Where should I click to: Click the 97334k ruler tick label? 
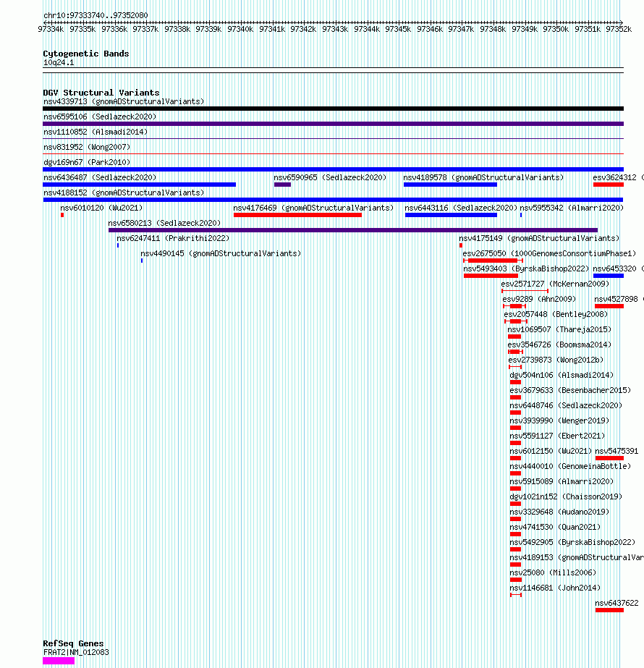[x=51, y=29]
